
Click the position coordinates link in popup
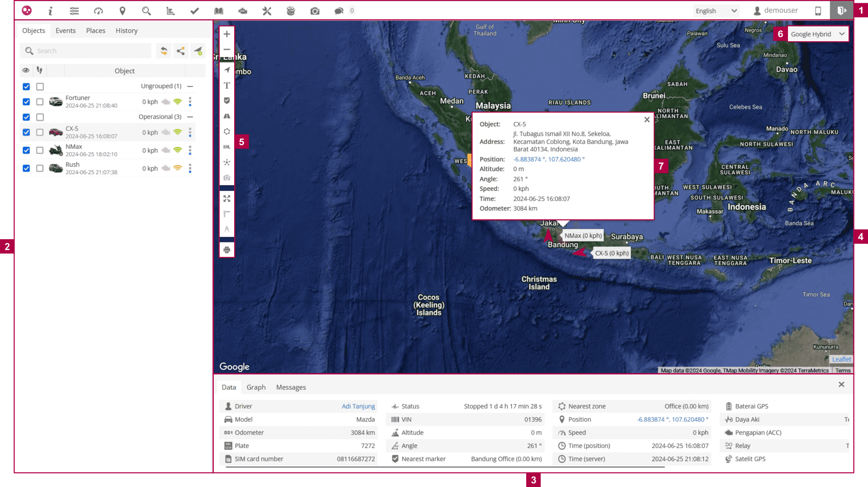click(548, 160)
